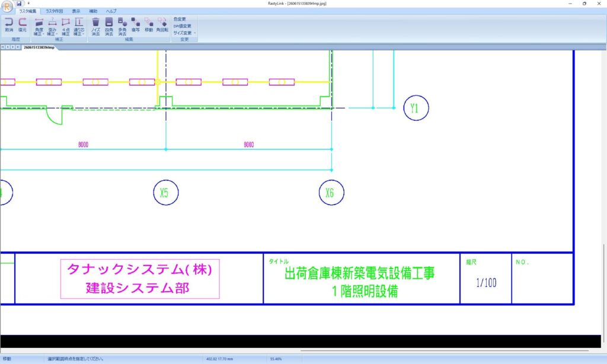This screenshot has height=364, width=607.
Task: Click DPI値変更 command
Action: (183, 26)
